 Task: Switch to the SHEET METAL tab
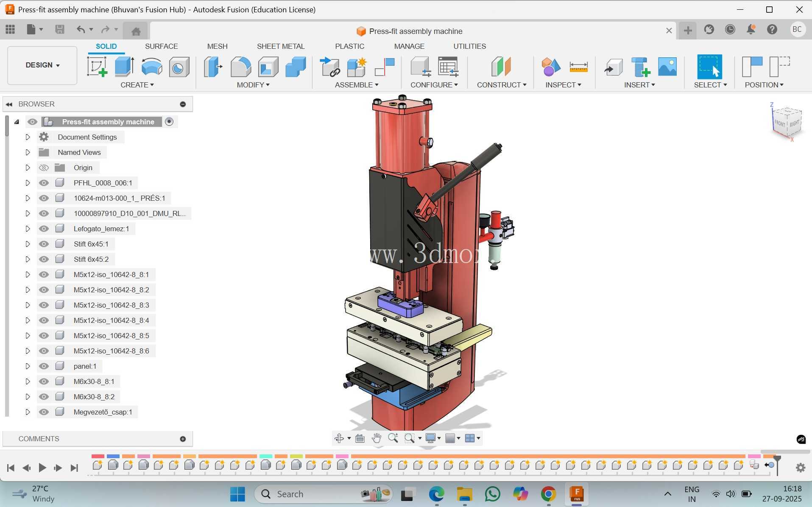(x=281, y=46)
